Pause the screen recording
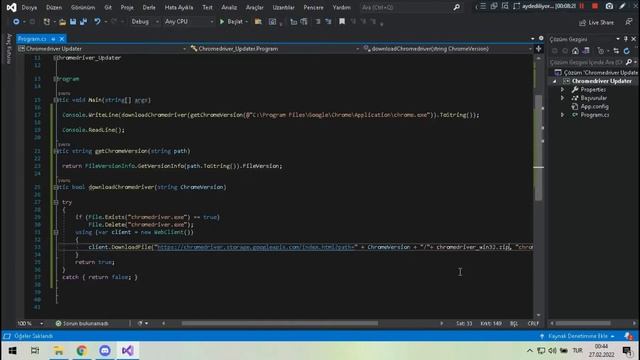 (x=582, y=6)
